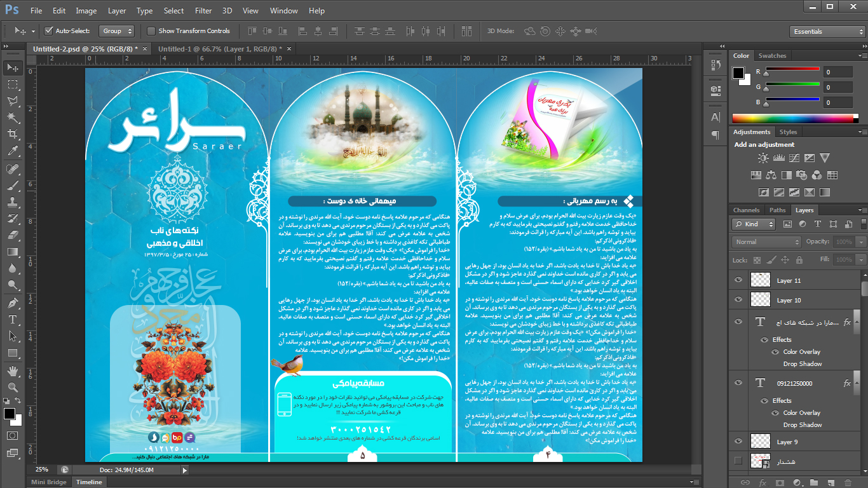The width and height of the screenshot is (868, 488).
Task: Select the Eyedropper tool
Action: (13, 151)
